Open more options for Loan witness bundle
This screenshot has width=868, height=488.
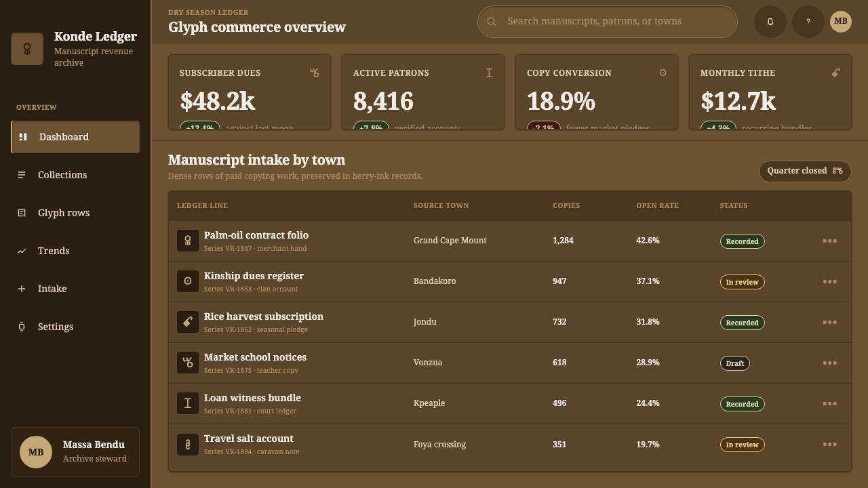pyautogui.click(x=829, y=403)
